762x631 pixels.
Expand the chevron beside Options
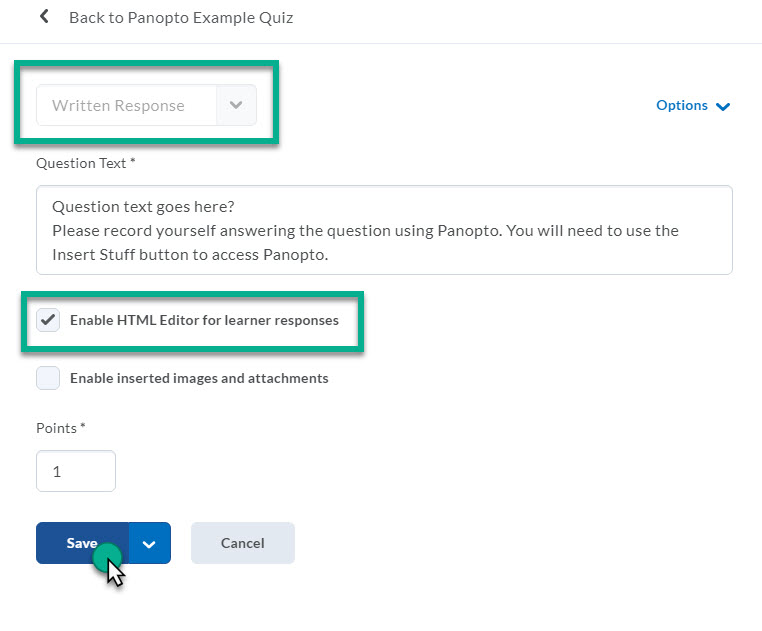pyautogui.click(x=724, y=106)
